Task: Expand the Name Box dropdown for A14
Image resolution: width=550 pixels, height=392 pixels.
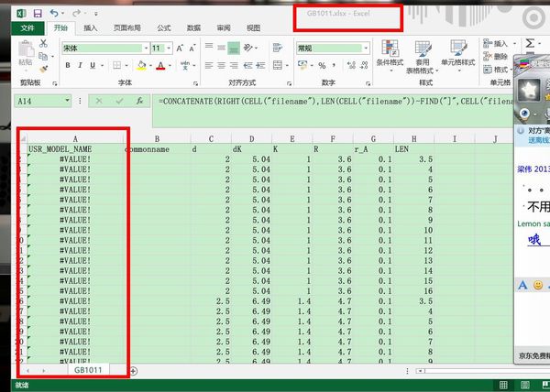Action: point(67,101)
